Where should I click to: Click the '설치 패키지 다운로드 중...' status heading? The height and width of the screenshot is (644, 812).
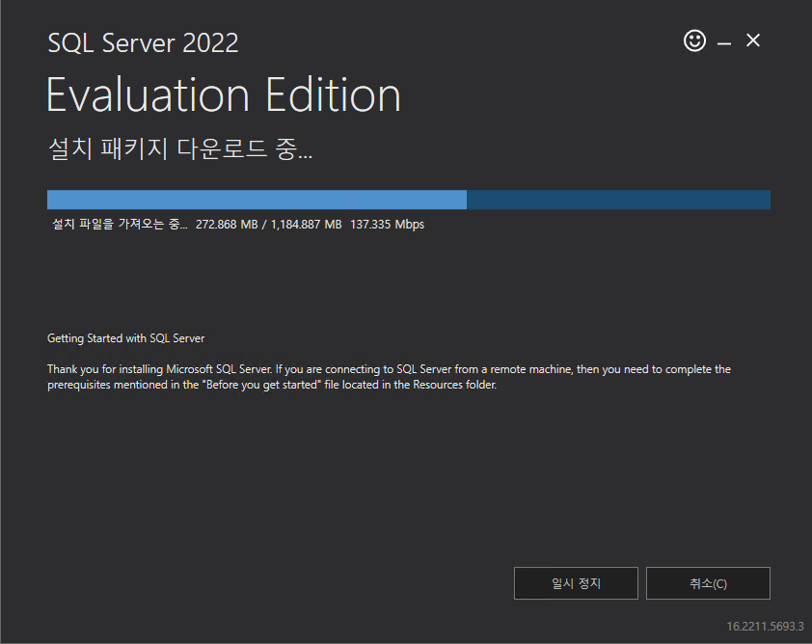tap(180, 148)
